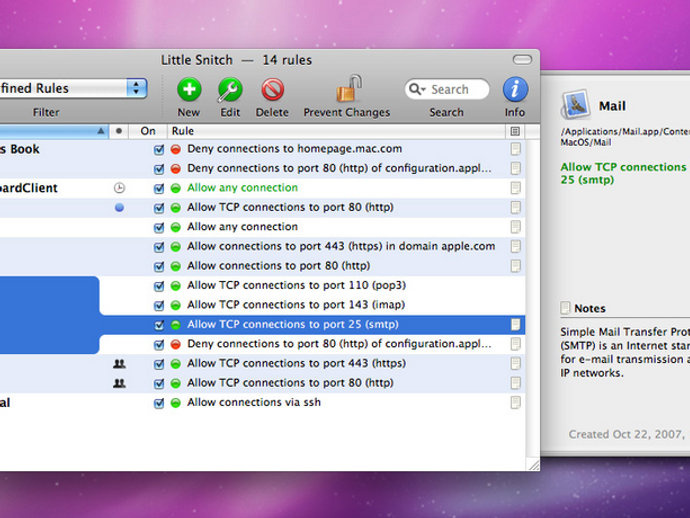Click the users icon beside port 443 (https)
The height and width of the screenshot is (518, 690).
(x=119, y=364)
